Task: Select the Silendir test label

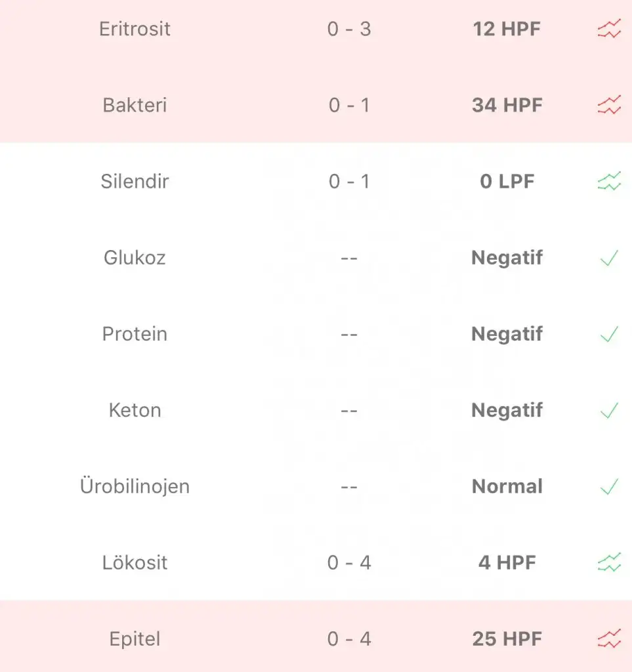Action: [135, 181]
